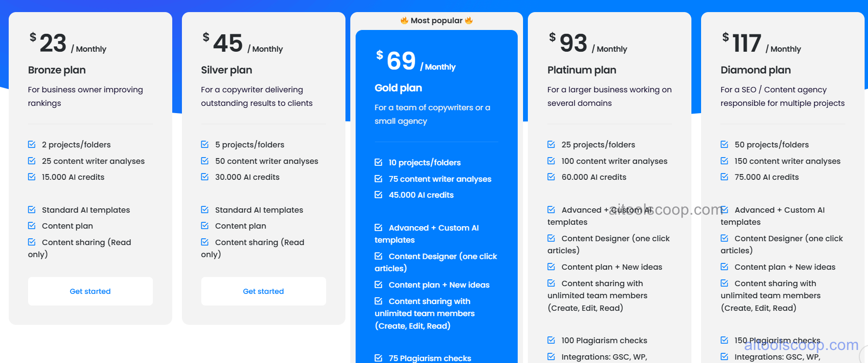The image size is (868, 363).
Task: Click the checkmark beside 2 projects/folders in Bronze
Action: pyautogui.click(x=31, y=144)
